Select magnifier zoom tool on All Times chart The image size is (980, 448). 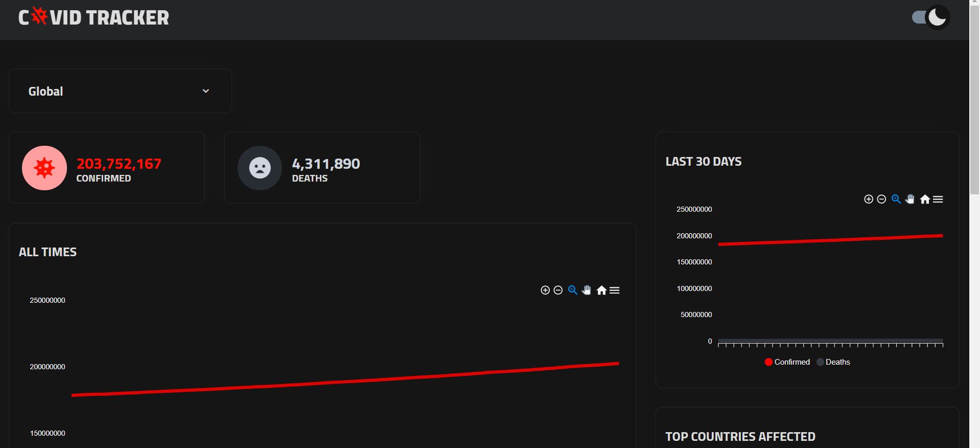573,290
